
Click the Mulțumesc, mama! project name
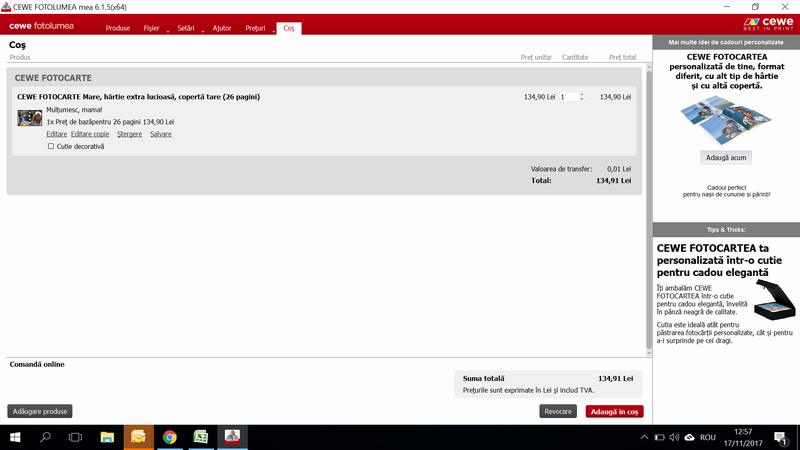point(74,110)
